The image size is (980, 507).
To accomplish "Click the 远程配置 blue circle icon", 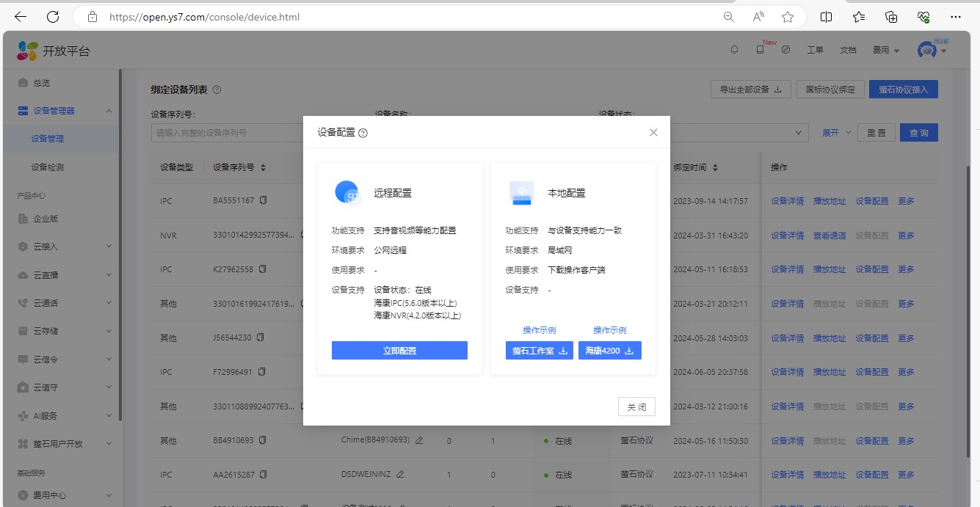I will [x=346, y=192].
